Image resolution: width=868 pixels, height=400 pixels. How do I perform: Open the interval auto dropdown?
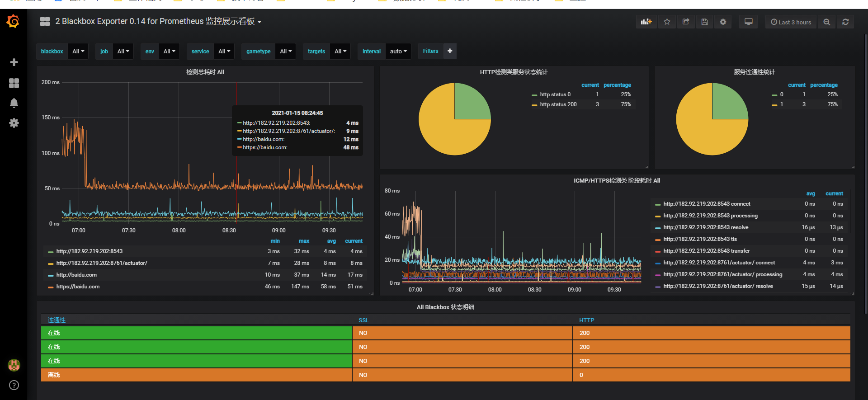coord(398,52)
